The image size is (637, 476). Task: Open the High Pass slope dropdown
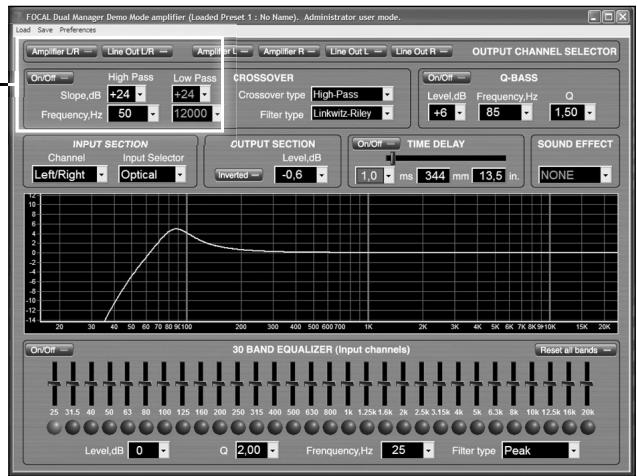140,94
